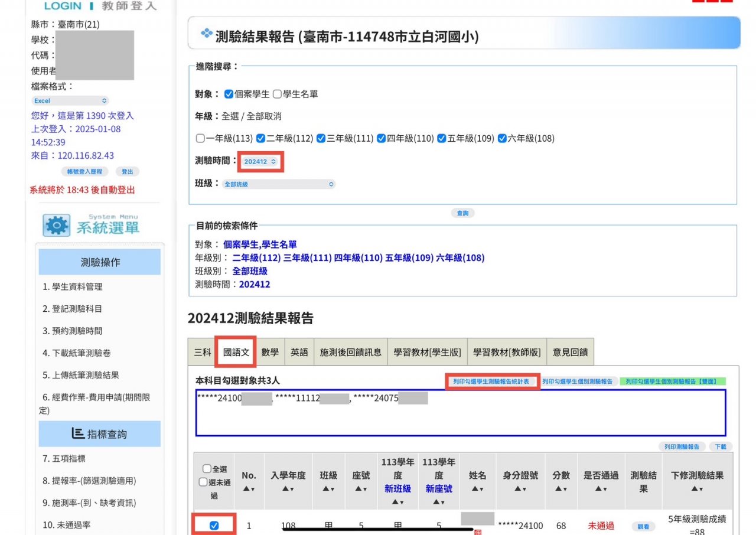Open 2. 登記測驗科目 menu item
The height and width of the screenshot is (535, 756).
coord(73,309)
